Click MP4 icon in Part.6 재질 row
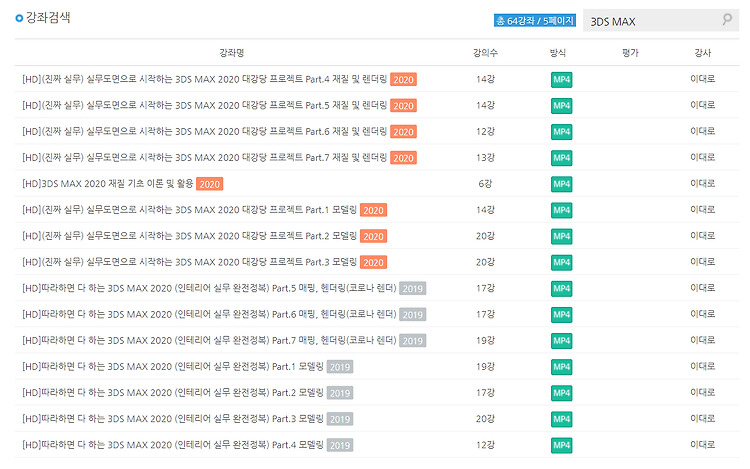The height and width of the screenshot is (469, 750). [562, 131]
